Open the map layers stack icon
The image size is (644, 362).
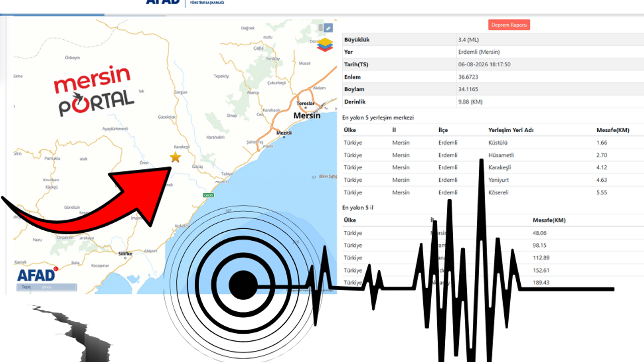click(325, 44)
